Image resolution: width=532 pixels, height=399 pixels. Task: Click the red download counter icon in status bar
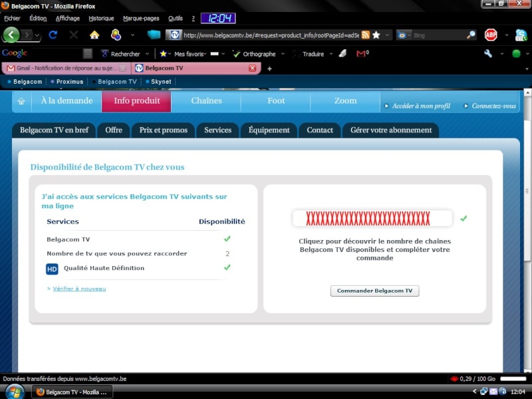pos(454,378)
